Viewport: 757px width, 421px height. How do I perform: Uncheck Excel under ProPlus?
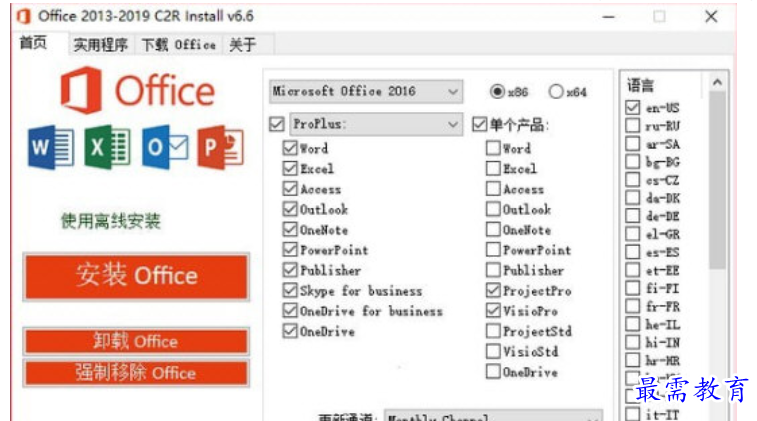click(x=290, y=168)
